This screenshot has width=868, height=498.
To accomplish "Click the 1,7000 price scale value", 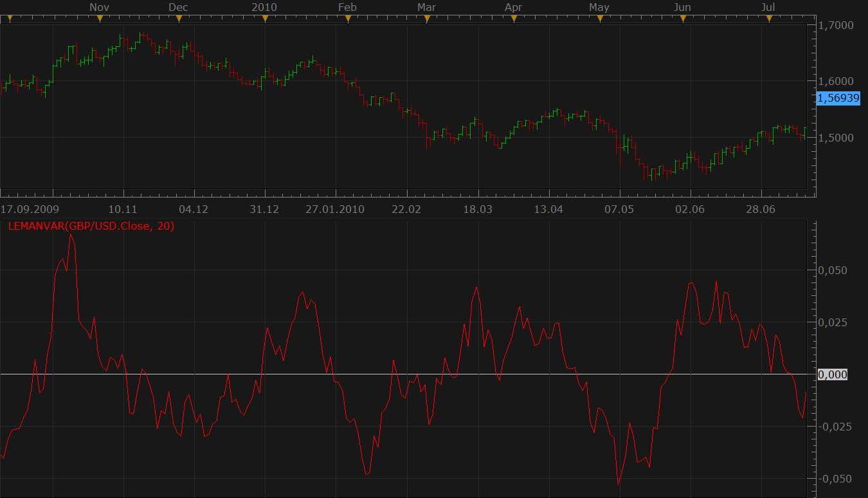I will [836, 25].
